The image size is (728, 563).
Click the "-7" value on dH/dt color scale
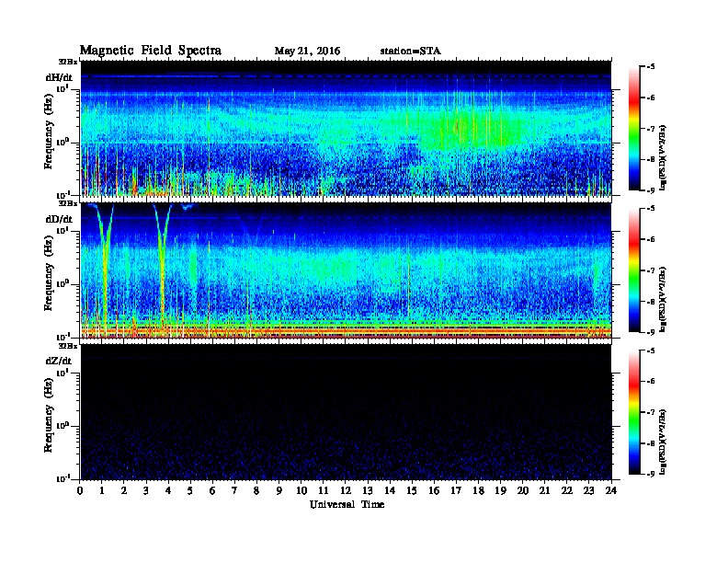click(x=651, y=129)
